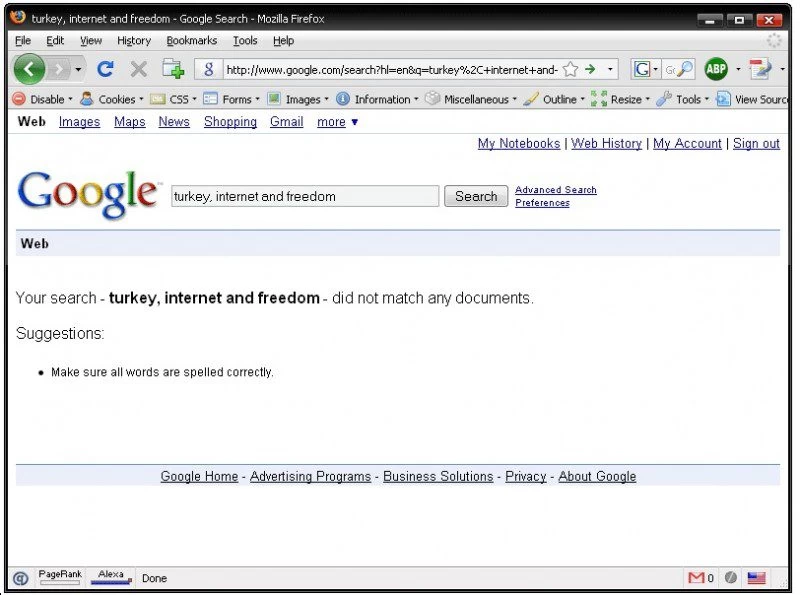
Task: Click the search engine G icon in the search box
Action: pyautogui.click(x=642, y=69)
